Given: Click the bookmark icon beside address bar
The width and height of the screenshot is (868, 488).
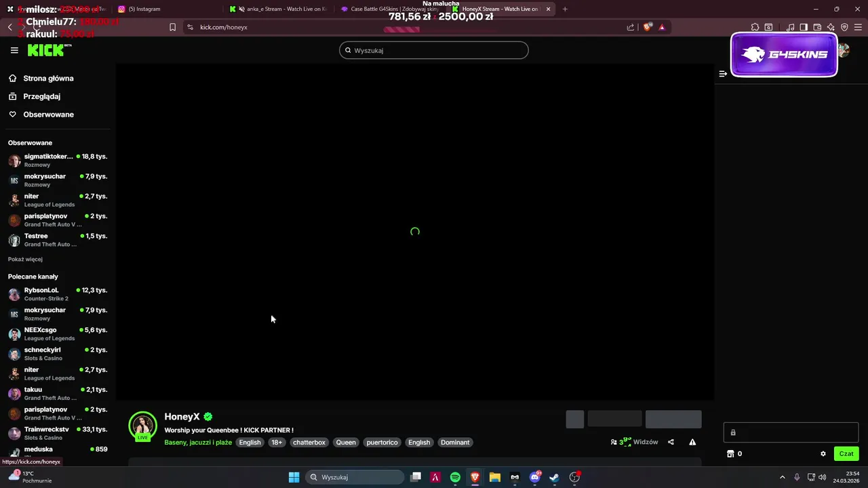Looking at the screenshot, I should pyautogui.click(x=172, y=27).
